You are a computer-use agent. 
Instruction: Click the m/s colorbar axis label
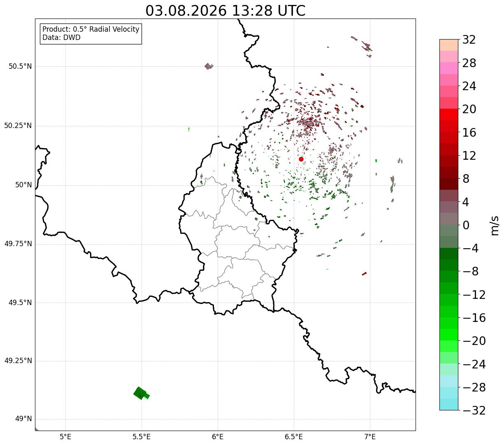pyautogui.click(x=495, y=225)
